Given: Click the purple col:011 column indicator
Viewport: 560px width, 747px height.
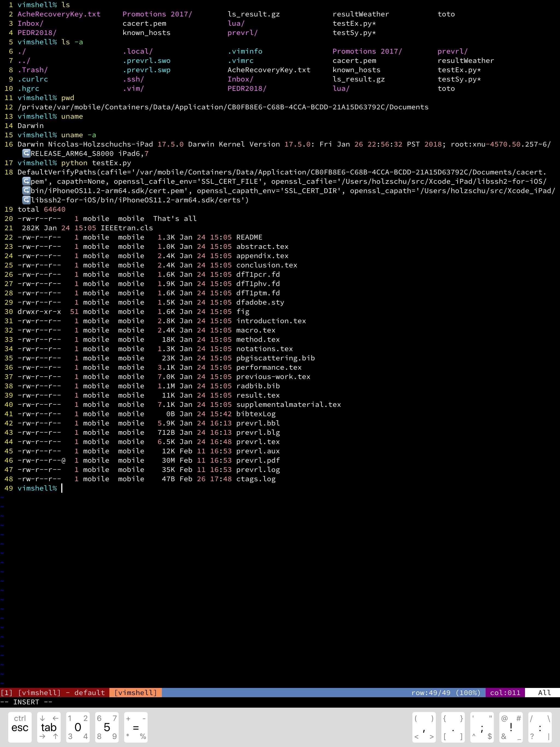Looking at the screenshot, I should (x=505, y=693).
